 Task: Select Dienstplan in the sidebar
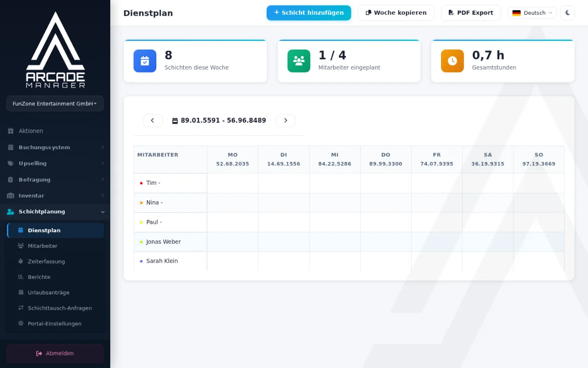pos(55,230)
